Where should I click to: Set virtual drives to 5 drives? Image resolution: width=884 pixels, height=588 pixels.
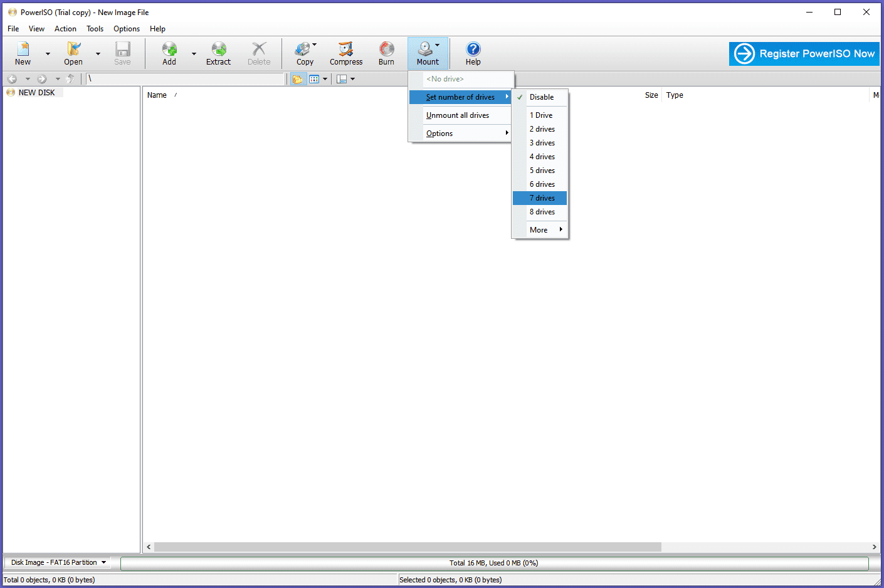coord(540,171)
